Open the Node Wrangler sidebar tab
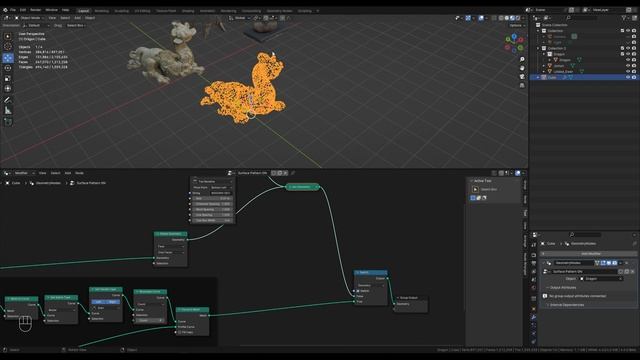The height and width of the screenshot is (360, 640). 525,263
